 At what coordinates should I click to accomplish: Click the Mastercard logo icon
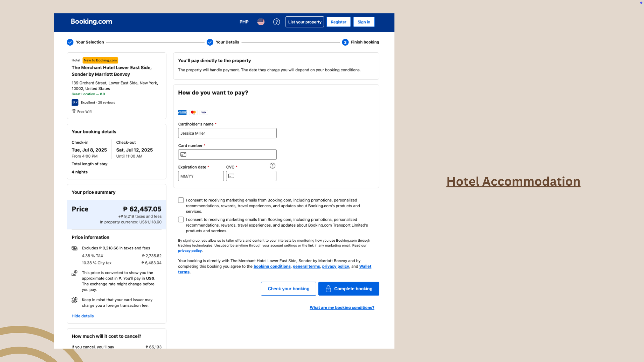pos(193,112)
